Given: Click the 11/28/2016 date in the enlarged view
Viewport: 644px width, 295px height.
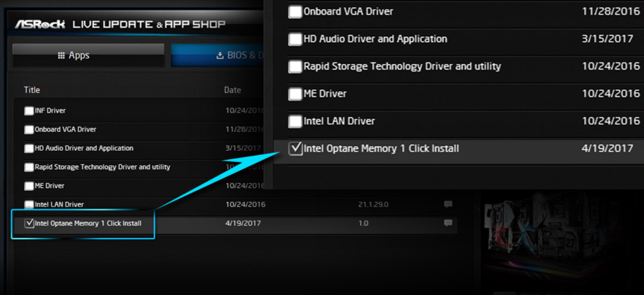Looking at the screenshot, I should (x=611, y=11).
